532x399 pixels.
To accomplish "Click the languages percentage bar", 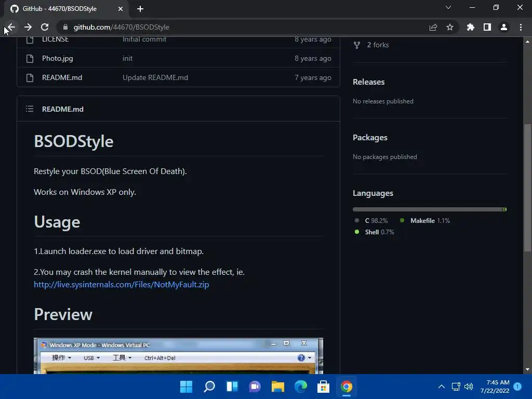I will [430, 209].
